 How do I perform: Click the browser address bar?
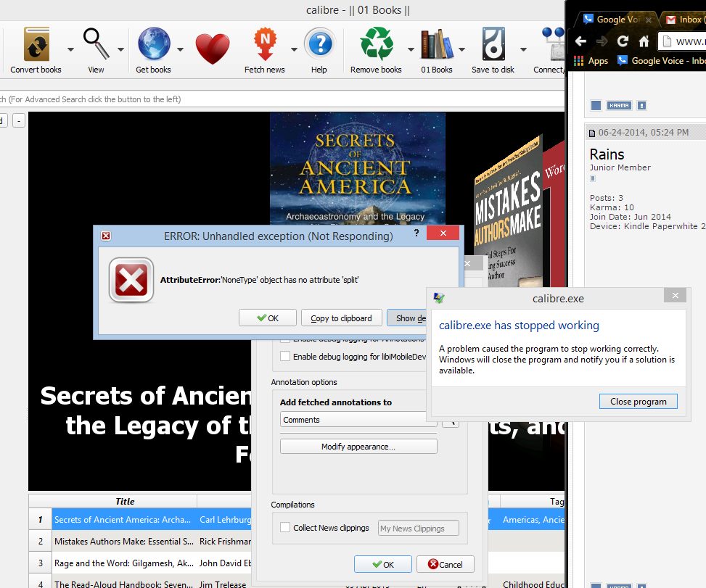click(682, 41)
